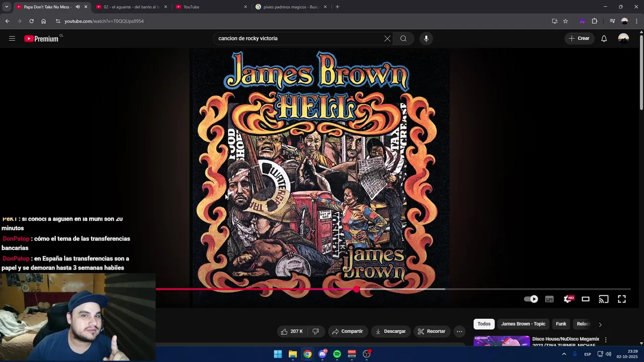
Task: Open Disco House/NuDisco Megamix video thumbnail
Action: (x=502, y=341)
